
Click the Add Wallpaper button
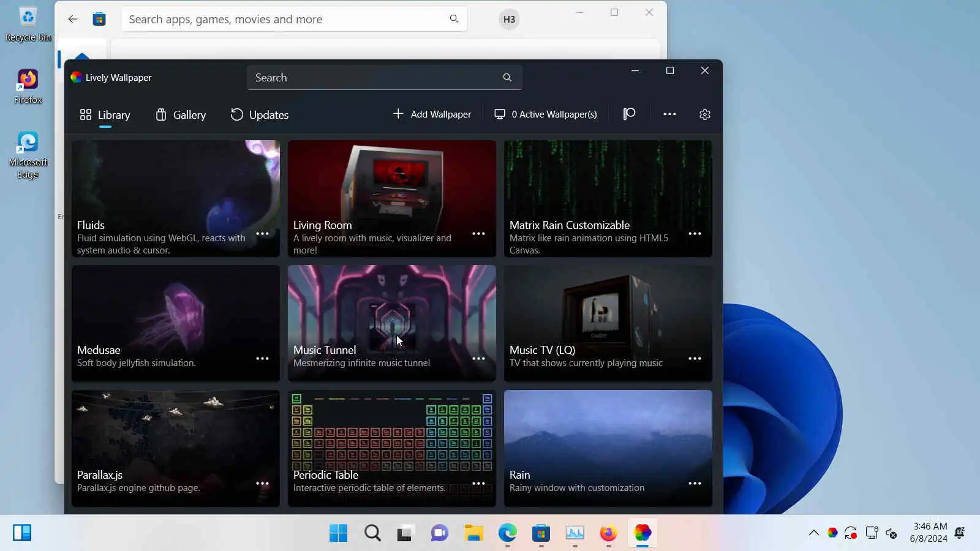click(432, 114)
